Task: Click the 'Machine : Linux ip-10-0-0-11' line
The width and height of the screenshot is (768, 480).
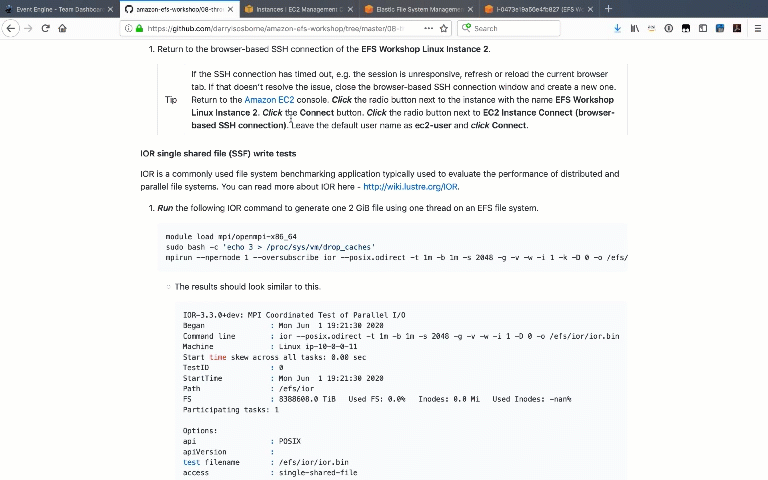Action: 270,347
